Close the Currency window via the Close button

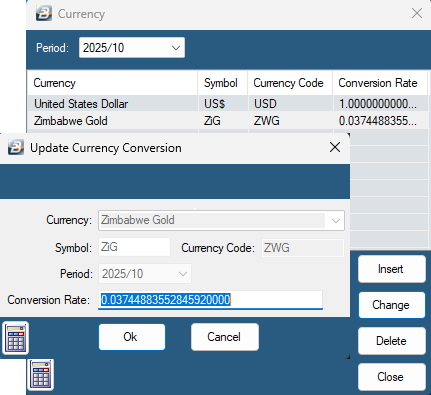392,377
